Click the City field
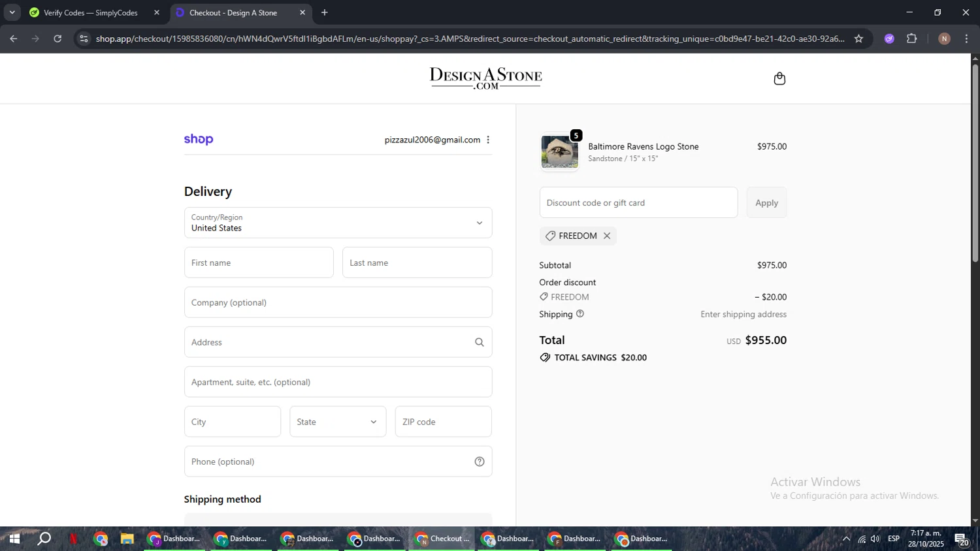The image size is (980, 551). coord(233,422)
